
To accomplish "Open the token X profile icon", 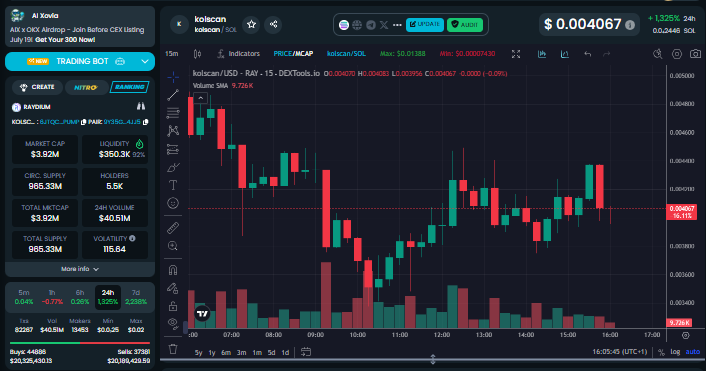I will [384, 25].
